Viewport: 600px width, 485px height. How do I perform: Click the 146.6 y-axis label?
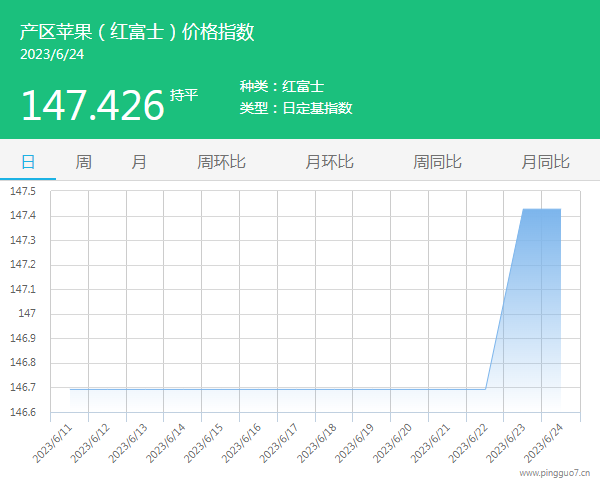[x=23, y=412]
